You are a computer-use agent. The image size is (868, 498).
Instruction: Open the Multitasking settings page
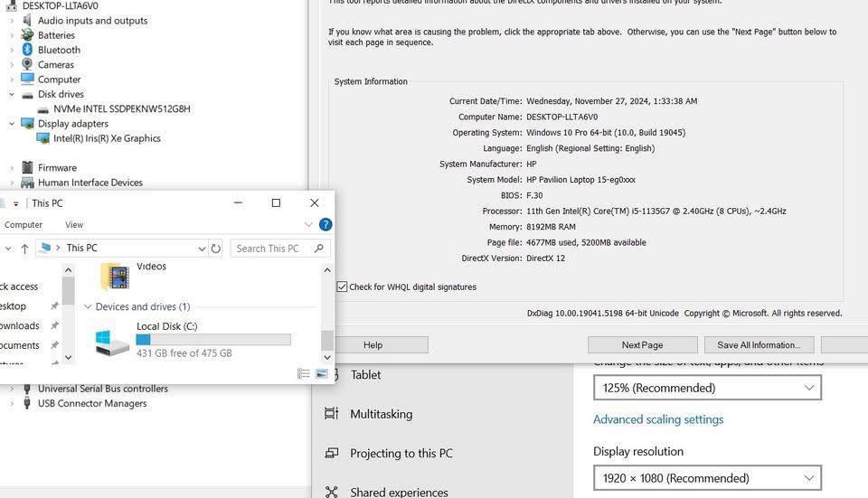tap(381, 414)
